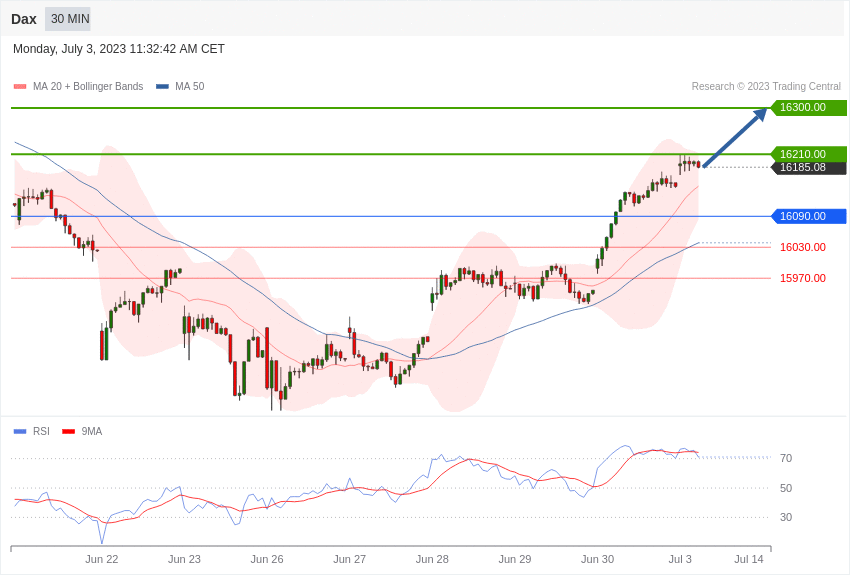The image size is (850, 576).
Task: Click the 15970.00 red support value
Action: pos(803,278)
